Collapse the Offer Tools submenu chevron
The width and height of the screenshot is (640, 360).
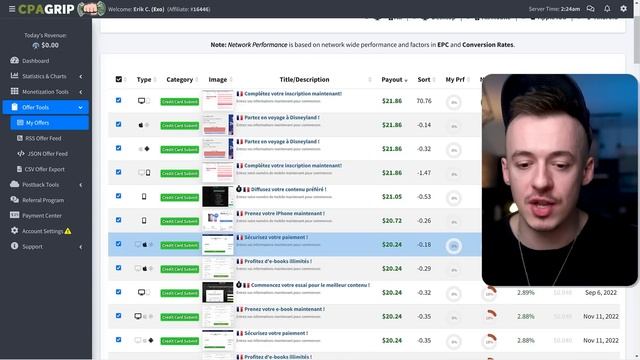coord(80,107)
